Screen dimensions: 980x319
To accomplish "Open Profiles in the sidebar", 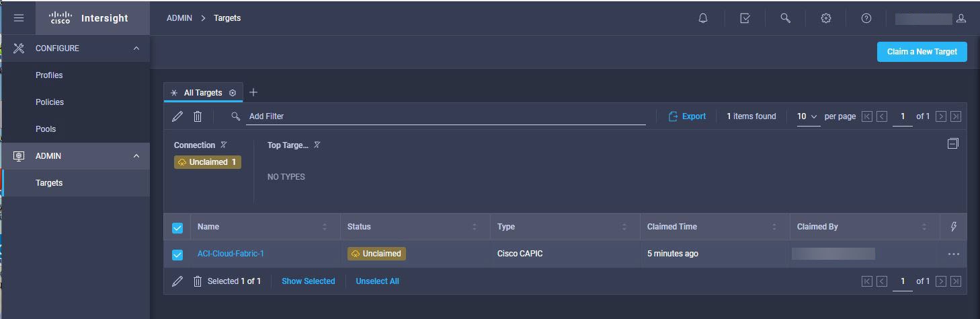I will point(49,75).
